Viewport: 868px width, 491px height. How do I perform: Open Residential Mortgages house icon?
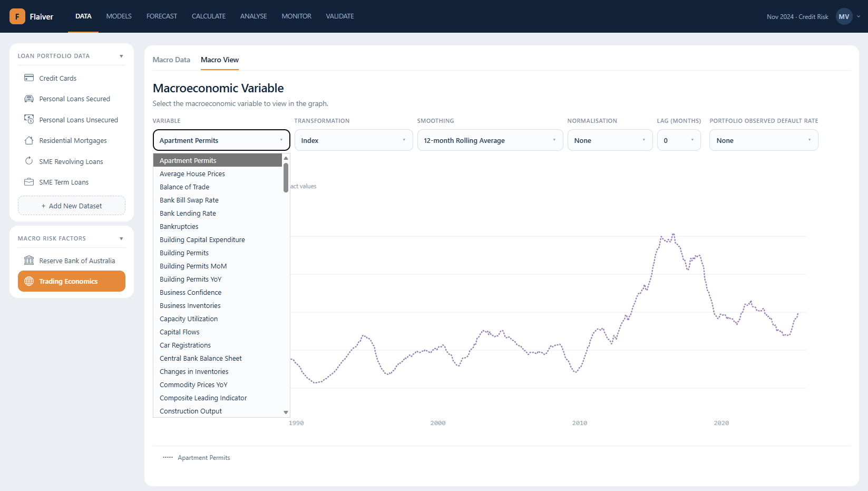point(29,140)
